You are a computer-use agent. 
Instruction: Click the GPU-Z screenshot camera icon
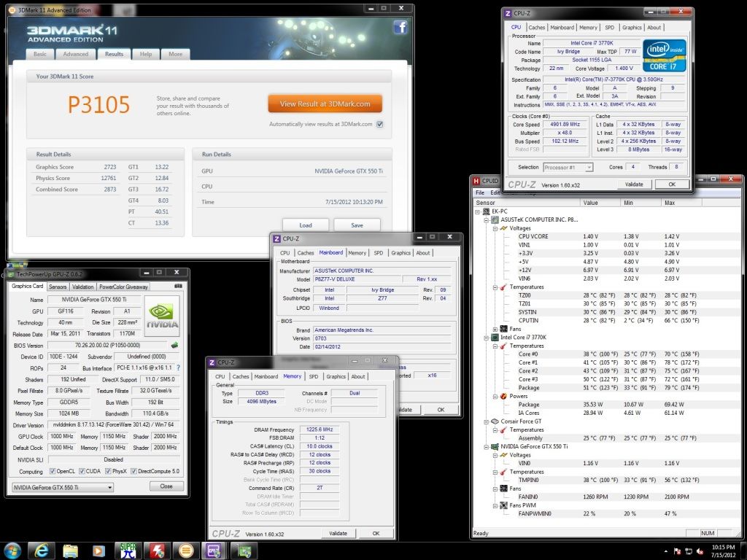pos(178,286)
